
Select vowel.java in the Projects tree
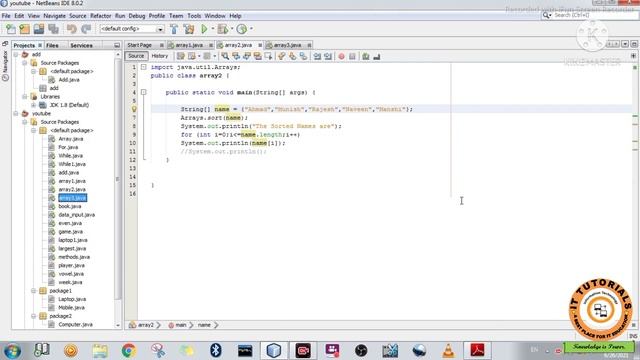click(71, 274)
